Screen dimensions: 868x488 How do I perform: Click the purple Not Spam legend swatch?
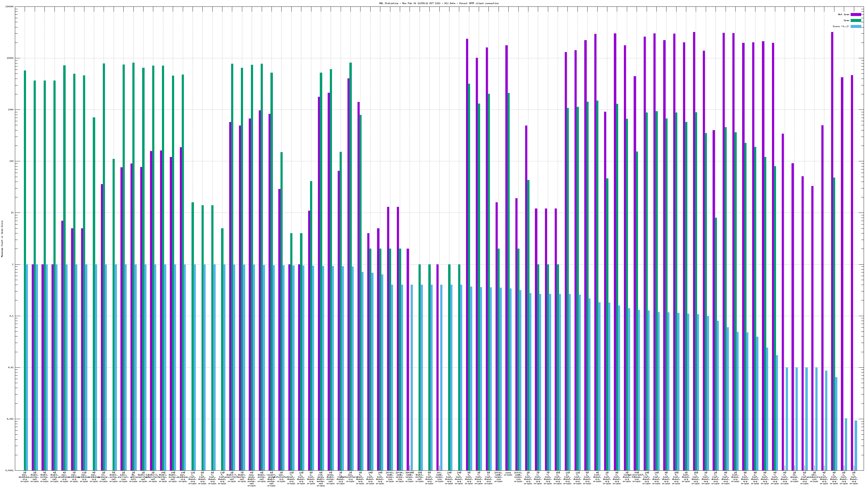click(x=856, y=14)
